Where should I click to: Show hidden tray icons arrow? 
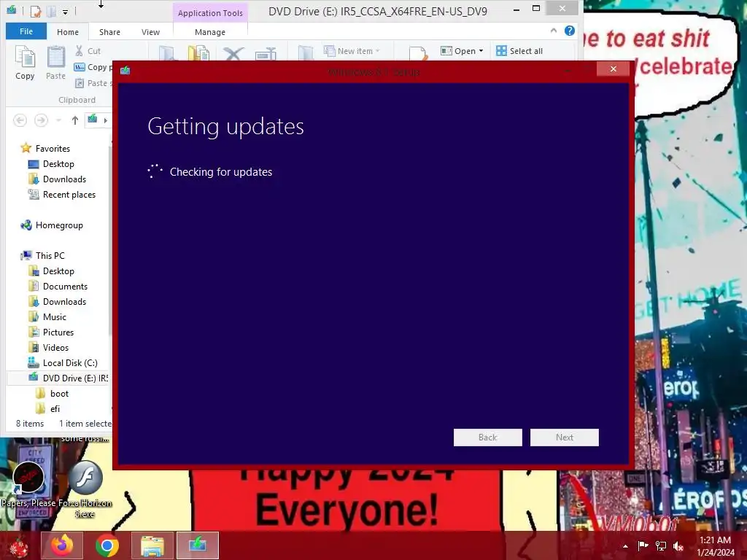(625, 546)
